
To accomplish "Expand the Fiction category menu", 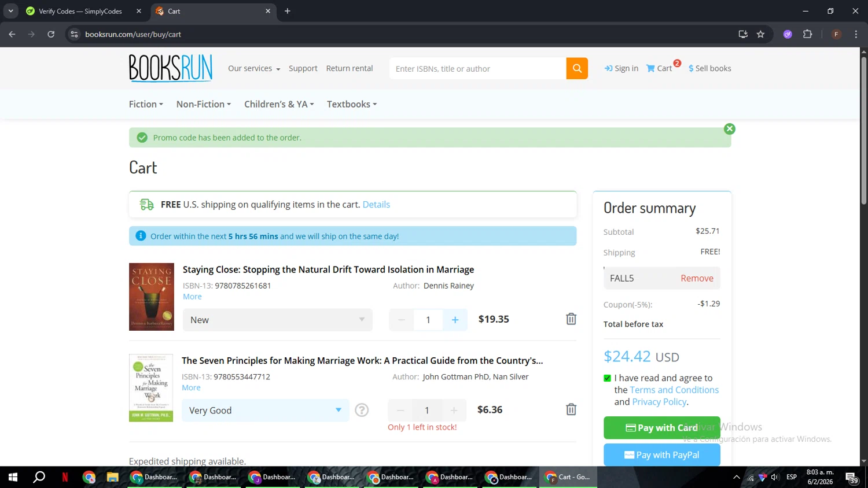I will pyautogui.click(x=146, y=104).
